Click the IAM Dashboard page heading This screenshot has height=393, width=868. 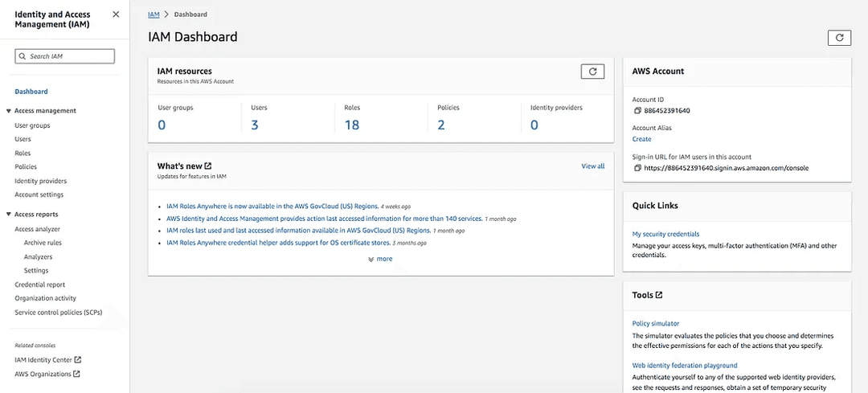(193, 37)
